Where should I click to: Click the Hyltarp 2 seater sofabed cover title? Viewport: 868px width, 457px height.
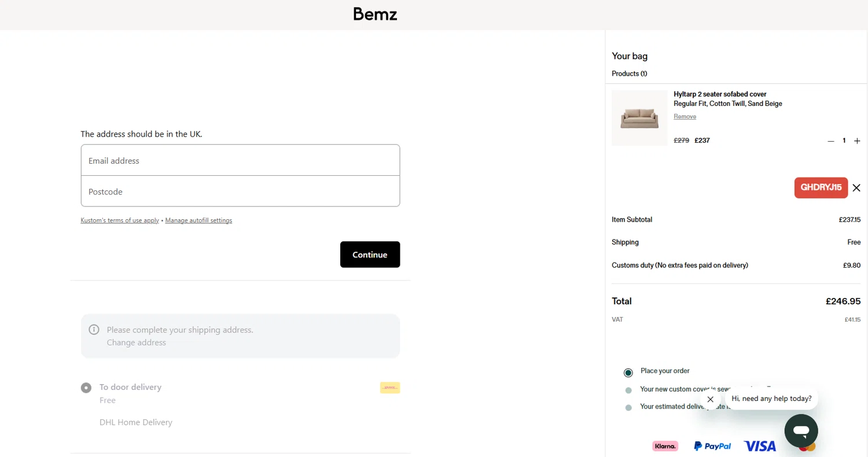tap(720, 94)
